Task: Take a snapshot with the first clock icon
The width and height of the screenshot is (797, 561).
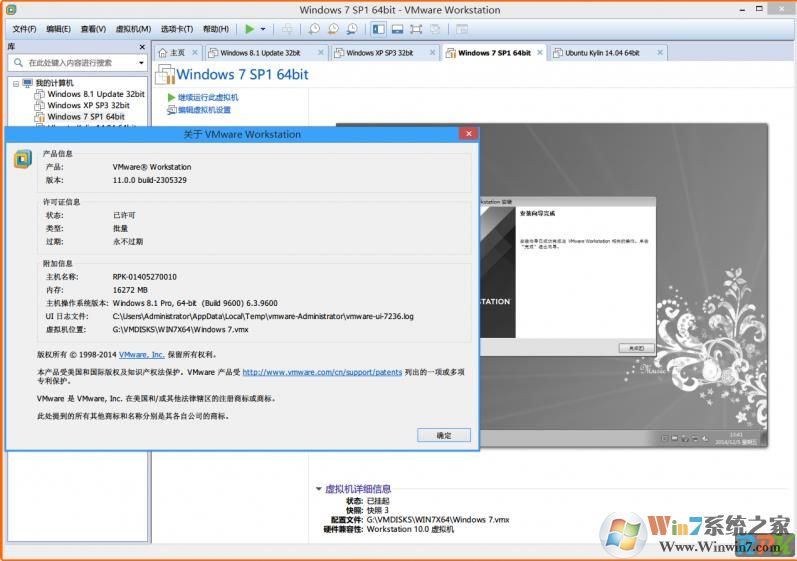Action: pyautogui.click(x=314, y=29)
